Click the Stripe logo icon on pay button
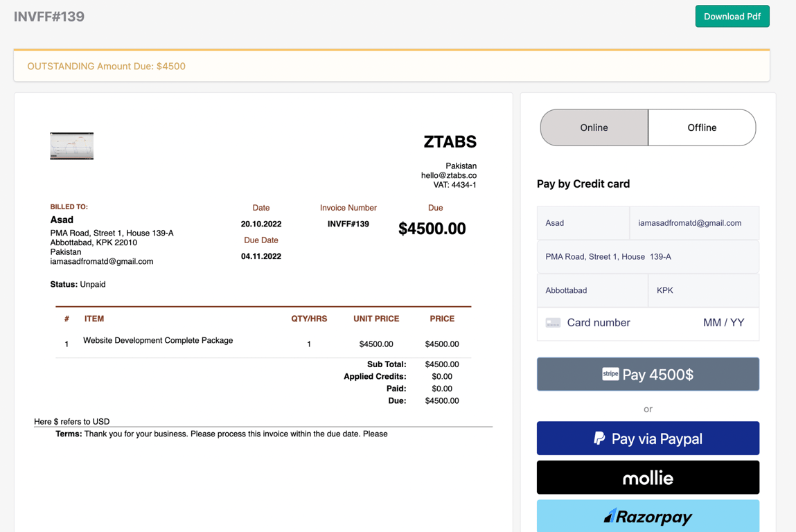This screenshot has width=796, height=532. [610, 374]
